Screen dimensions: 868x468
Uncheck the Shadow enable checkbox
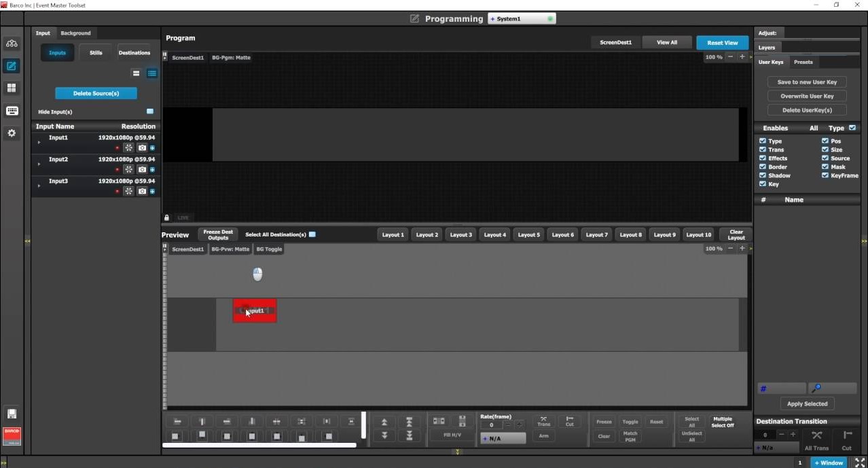763,175
